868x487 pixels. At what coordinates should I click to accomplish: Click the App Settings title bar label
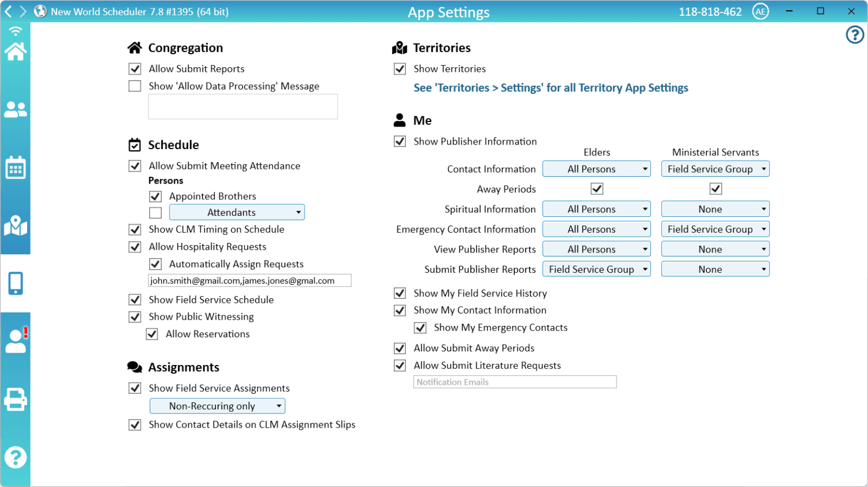click(448, 12)
